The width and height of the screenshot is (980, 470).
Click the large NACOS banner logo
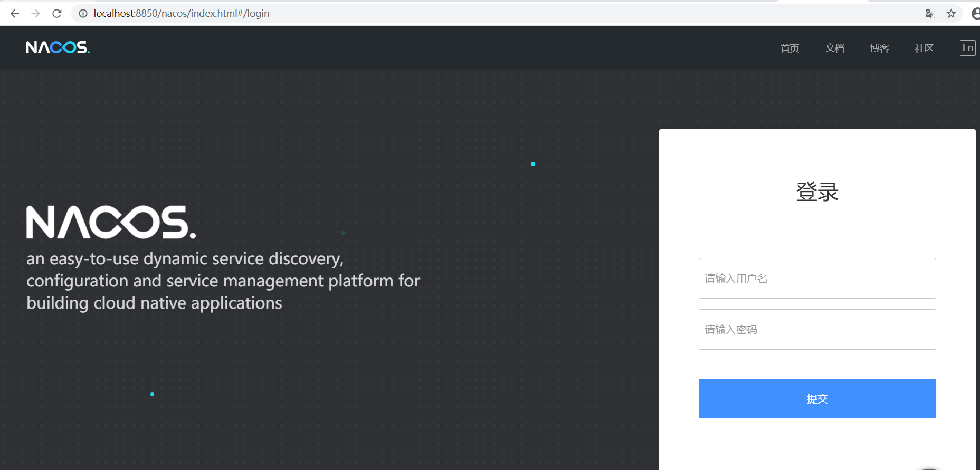111,222
